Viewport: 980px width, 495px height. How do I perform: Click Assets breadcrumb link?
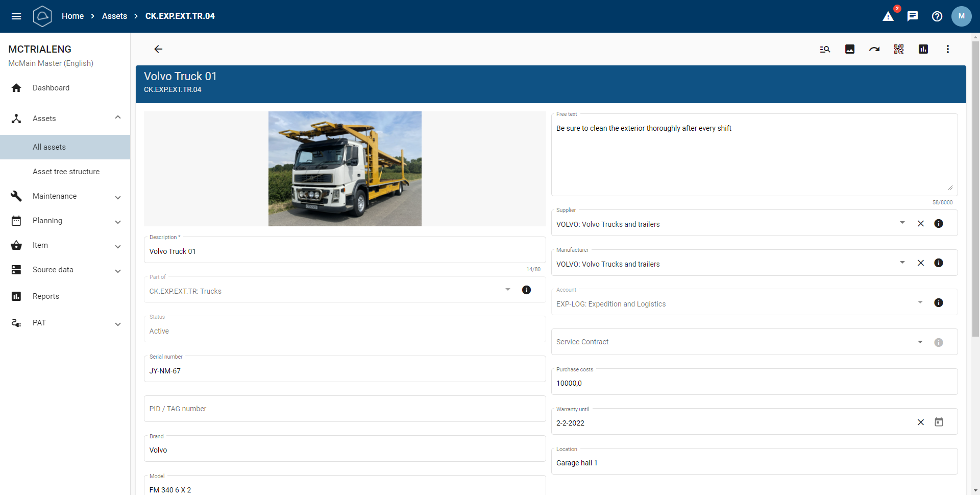[114, 16]
